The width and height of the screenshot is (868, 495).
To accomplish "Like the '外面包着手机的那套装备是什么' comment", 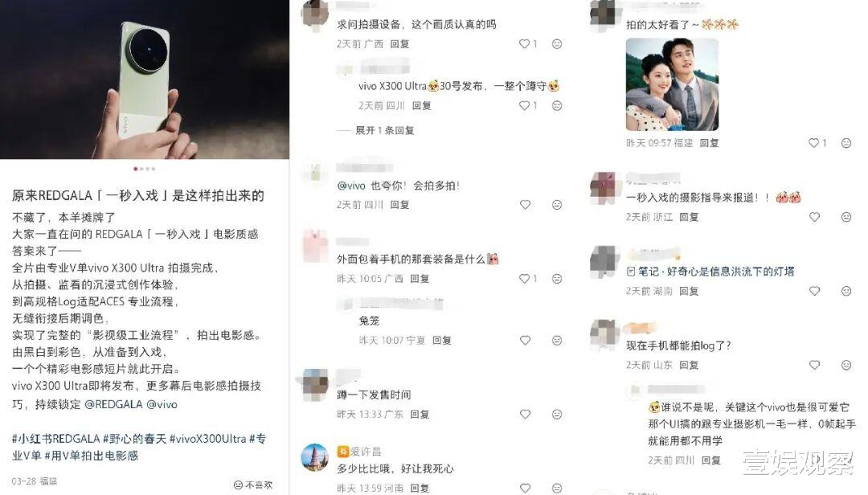I will click(x=524, y=279).
